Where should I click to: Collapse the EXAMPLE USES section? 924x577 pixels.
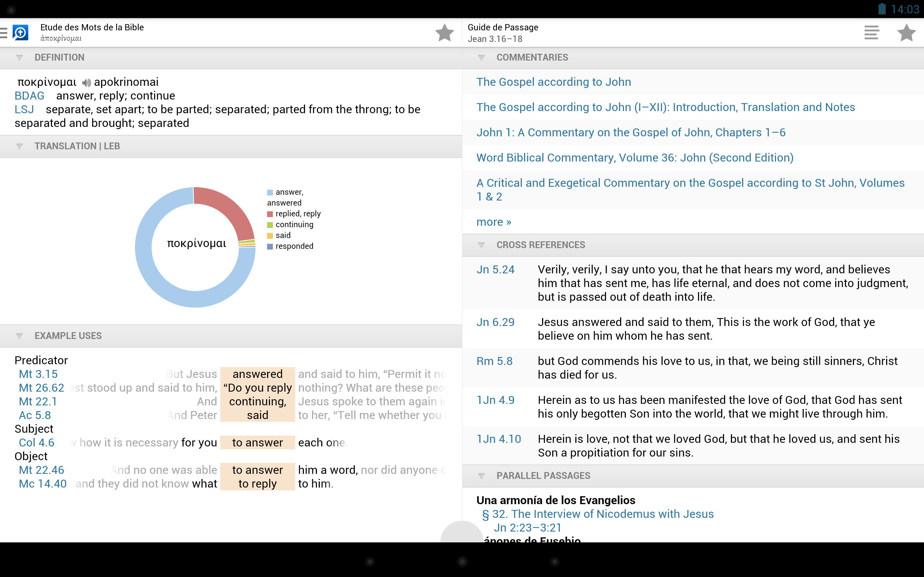(x=19, y=336)
